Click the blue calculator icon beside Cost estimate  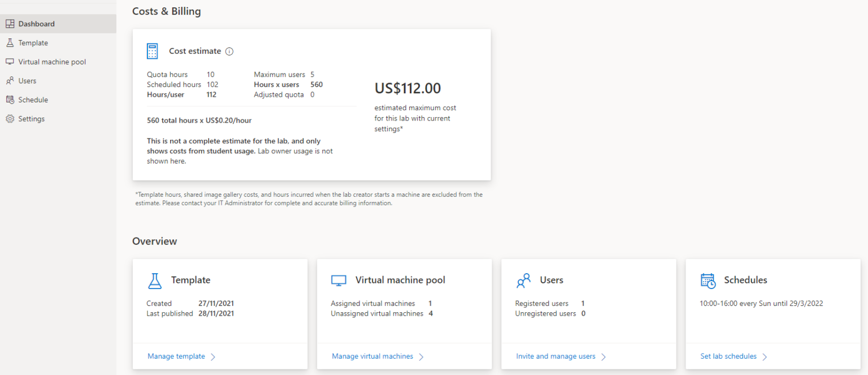pyautogui.click(x=152, y=50)
